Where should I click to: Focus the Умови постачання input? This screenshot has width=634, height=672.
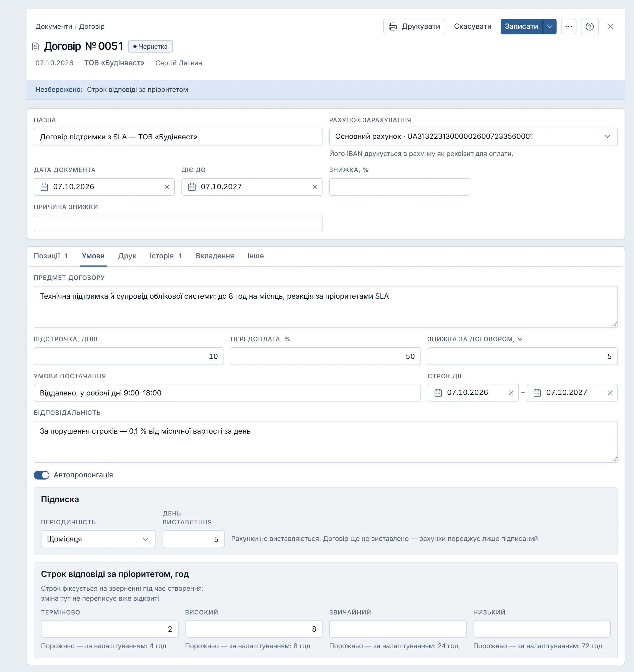(227, 393)
